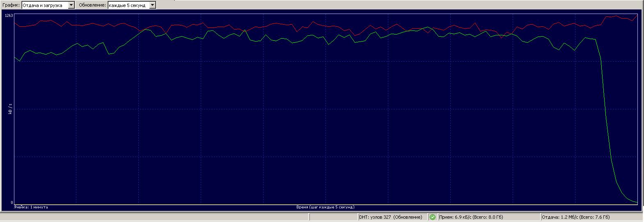
Task: Click the green line's start at left edge
Action: pyautogui.click(x=15, y=58)
